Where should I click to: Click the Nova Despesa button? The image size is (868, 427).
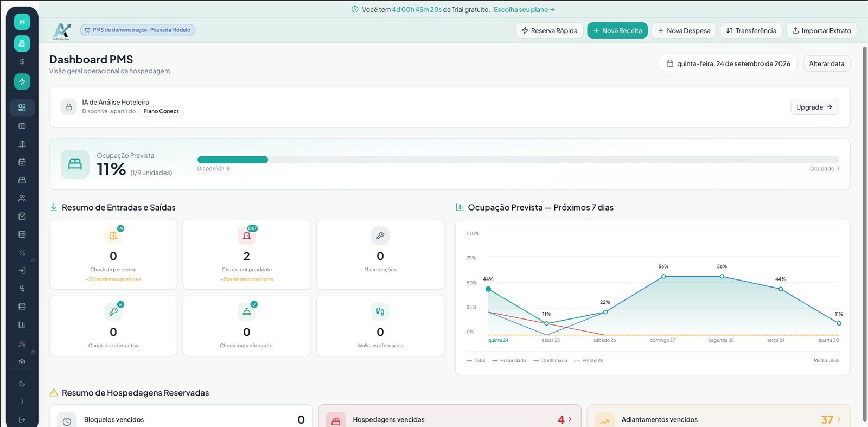click(x=684, y=30)
